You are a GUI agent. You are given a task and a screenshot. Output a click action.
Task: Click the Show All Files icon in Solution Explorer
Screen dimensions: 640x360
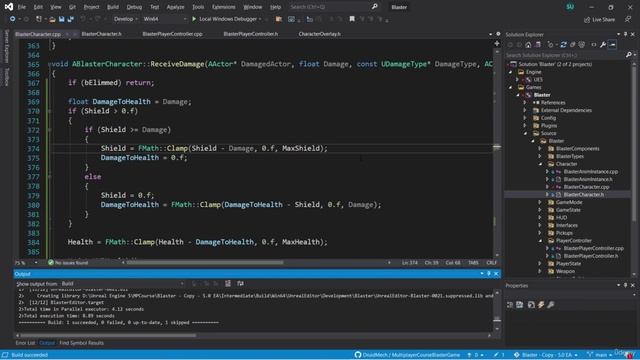582,45
